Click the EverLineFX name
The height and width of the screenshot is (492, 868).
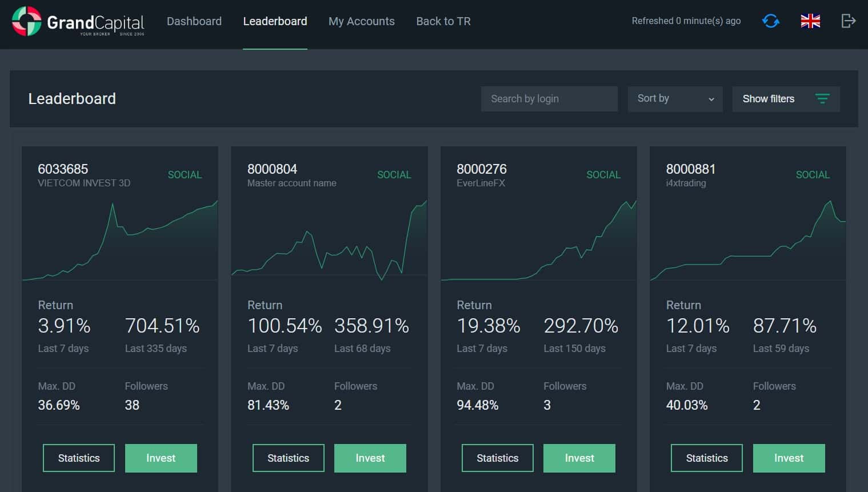pyautogui.click(x=481, y=183)
